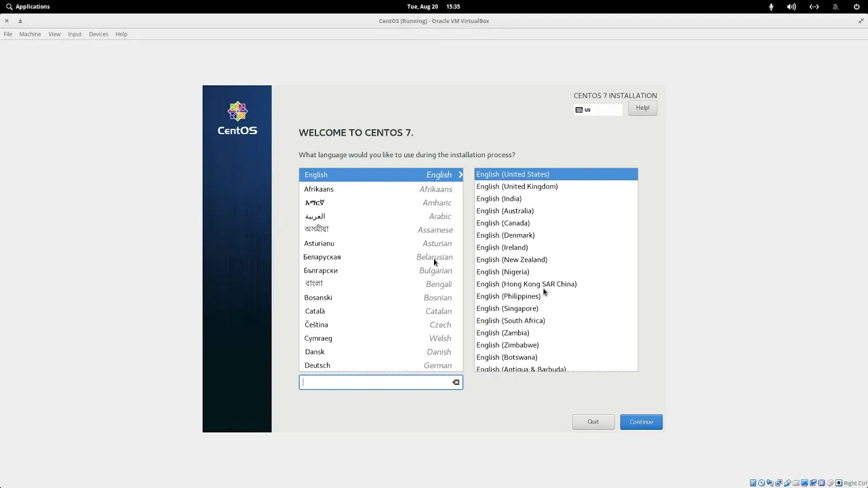Click the shared folders status icon
The image size is (868, 488).
tap(795, 483)
